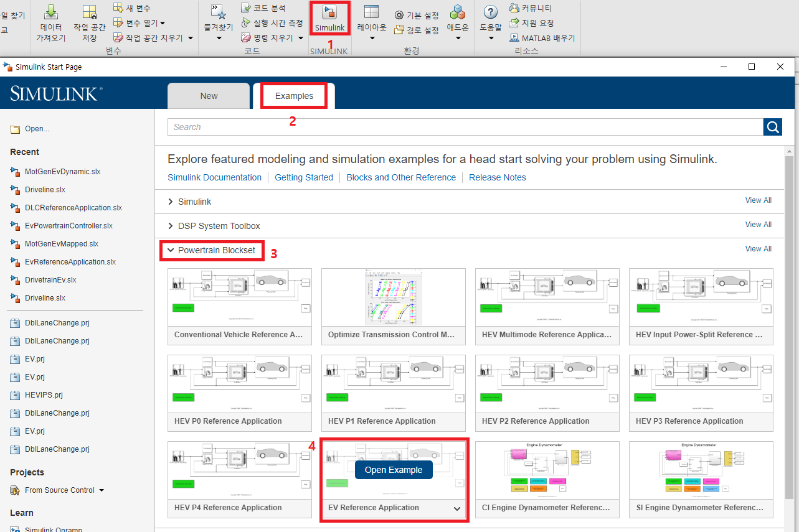Select HEV P2 Reference Application thumbnail
799x532 pixels.
click(547, 383)
